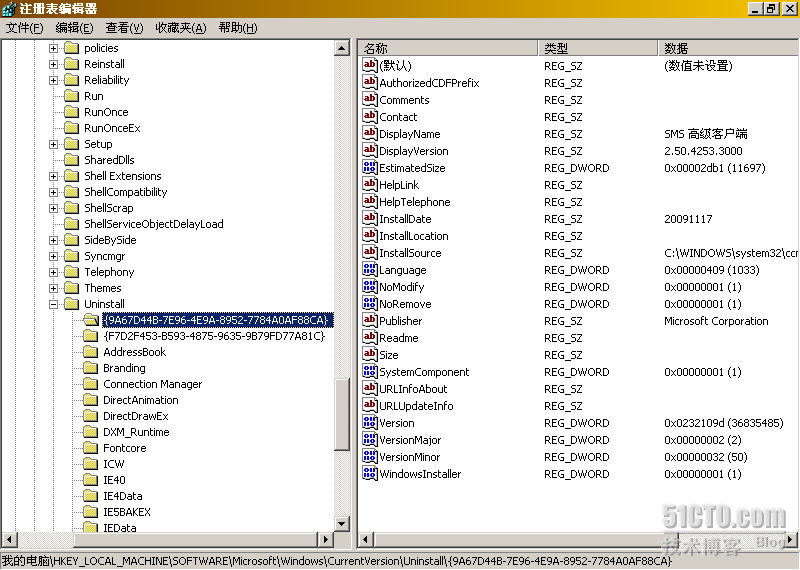The height and width of the screenshot is (570, 800).
Task: Click the Microsoft Corporation data cell
Action: coord(716,321)
